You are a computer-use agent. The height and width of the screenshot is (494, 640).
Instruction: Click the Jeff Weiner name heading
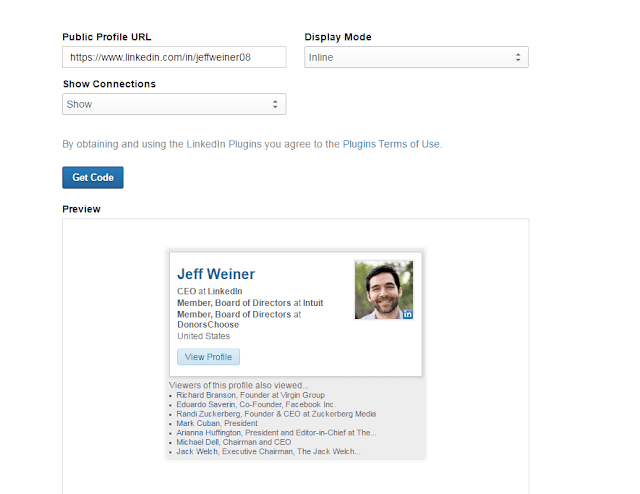[216, 274]
